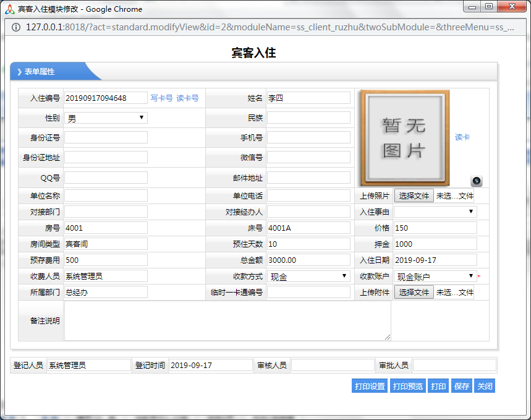Screen dimensions: 531x420
Task: Click the 保存 save button
Action: [461, 386]
